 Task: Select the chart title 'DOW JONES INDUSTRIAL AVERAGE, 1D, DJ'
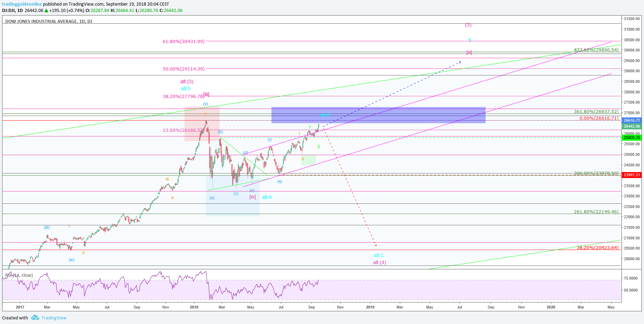click(x=49, y=21)
